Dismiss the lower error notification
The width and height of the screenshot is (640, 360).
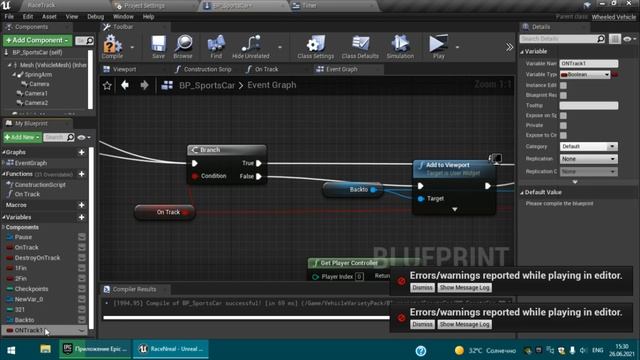tap(422, 324)
